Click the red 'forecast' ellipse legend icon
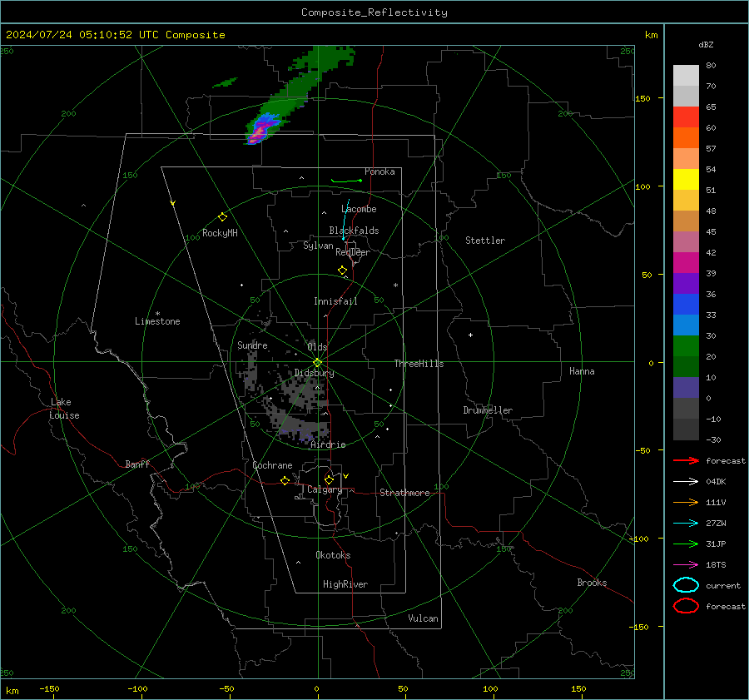The width and height of the screenshot is (749, 700). click(x=686, y=606)
